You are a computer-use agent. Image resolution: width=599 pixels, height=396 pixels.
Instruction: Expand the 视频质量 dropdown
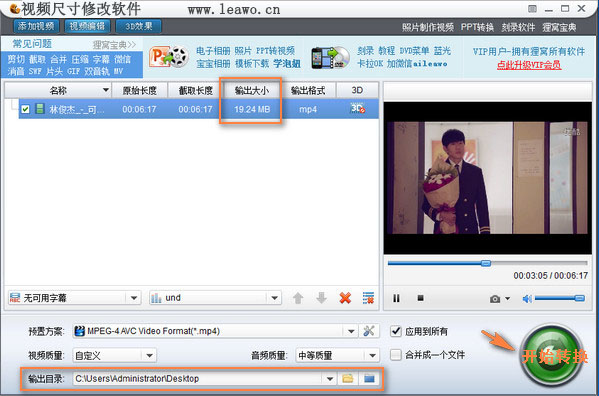pos(114,356)
